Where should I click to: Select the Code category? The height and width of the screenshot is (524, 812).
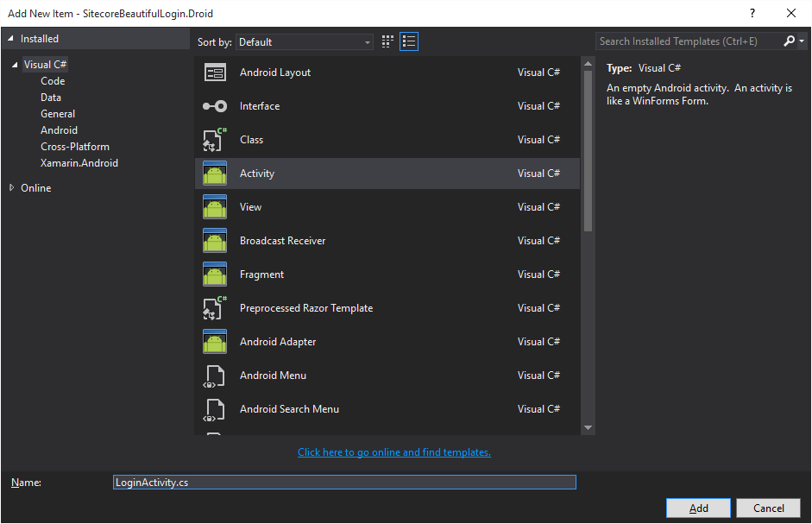53,81
